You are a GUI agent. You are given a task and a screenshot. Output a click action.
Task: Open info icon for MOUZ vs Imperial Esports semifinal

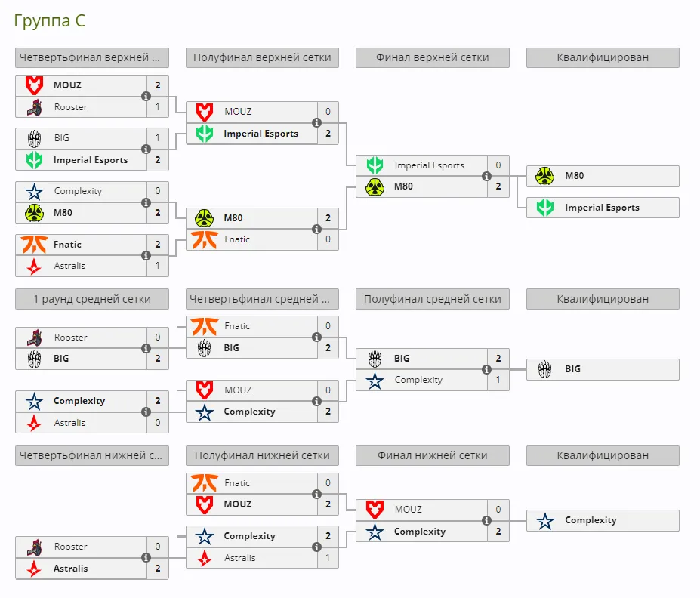[x=316, y=123]
